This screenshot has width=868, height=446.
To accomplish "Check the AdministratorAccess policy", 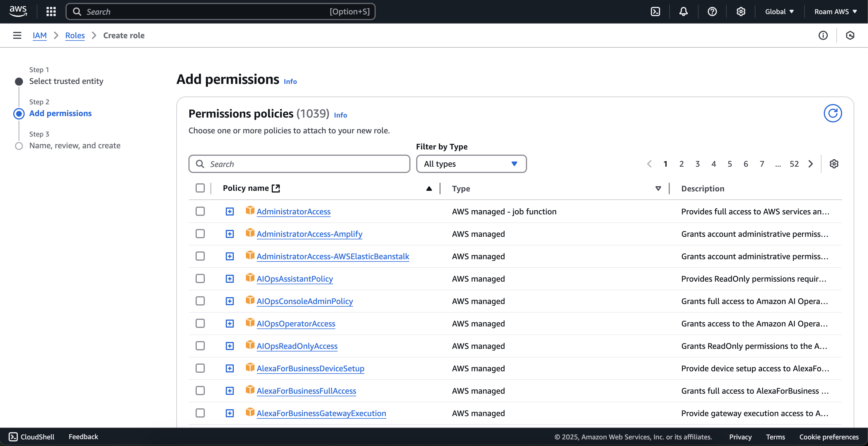I will click(x=200, y=212).
